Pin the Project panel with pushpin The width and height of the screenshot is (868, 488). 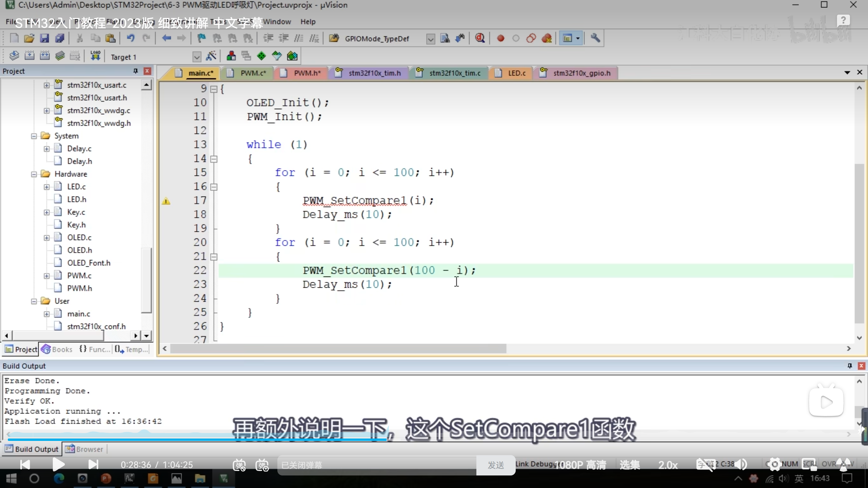pos(136,71)
